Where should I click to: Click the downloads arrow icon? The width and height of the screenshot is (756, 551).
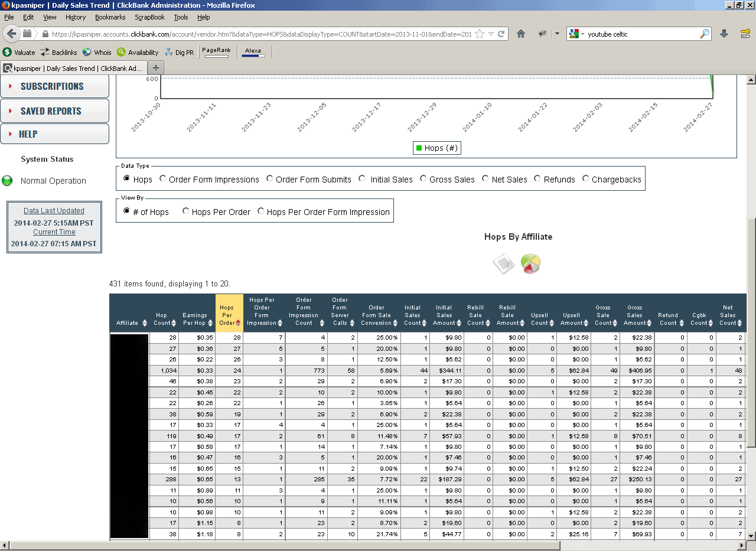click(x=724, y=34)
